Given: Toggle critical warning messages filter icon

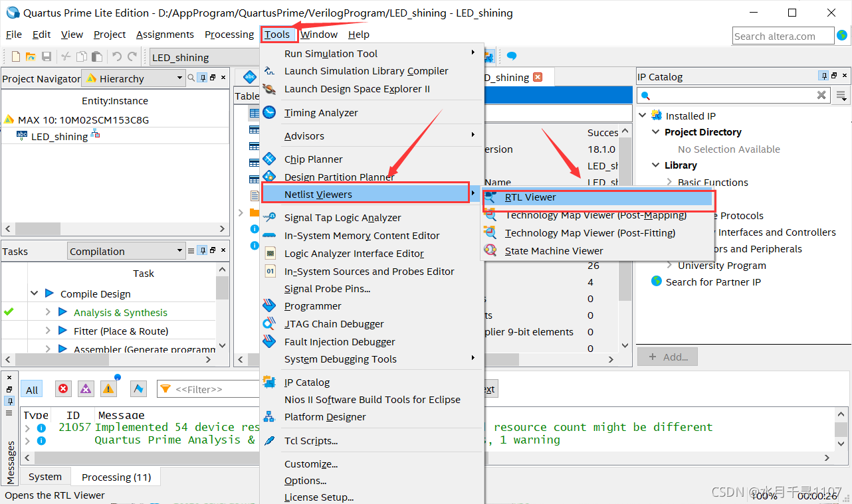Looking at the screenshot, I should pos(86,389).
